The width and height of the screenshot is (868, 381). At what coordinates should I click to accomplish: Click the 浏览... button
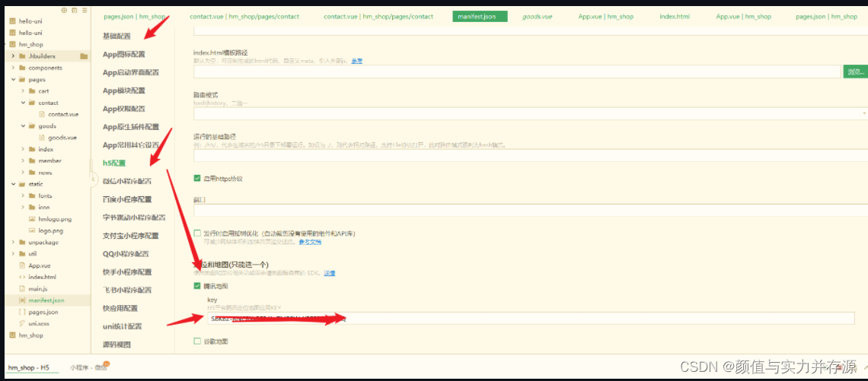point(855,71)
